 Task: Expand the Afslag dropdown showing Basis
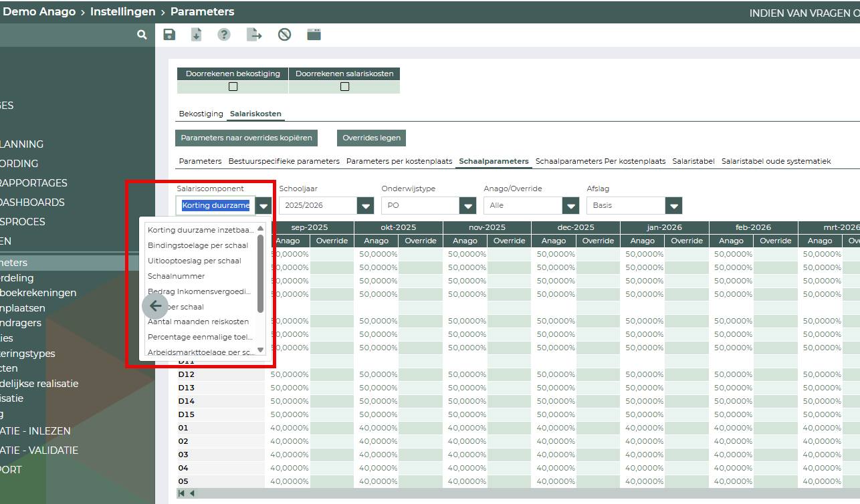(x=673, y=206)
